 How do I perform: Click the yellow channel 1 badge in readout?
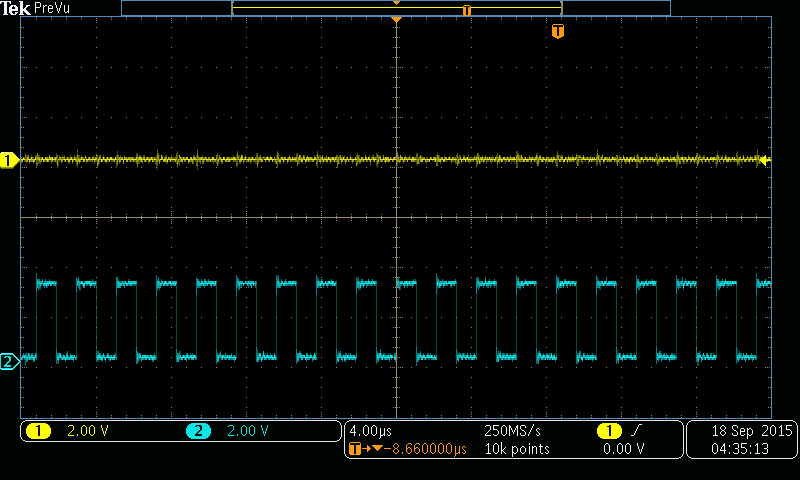[x=38, y=431]
